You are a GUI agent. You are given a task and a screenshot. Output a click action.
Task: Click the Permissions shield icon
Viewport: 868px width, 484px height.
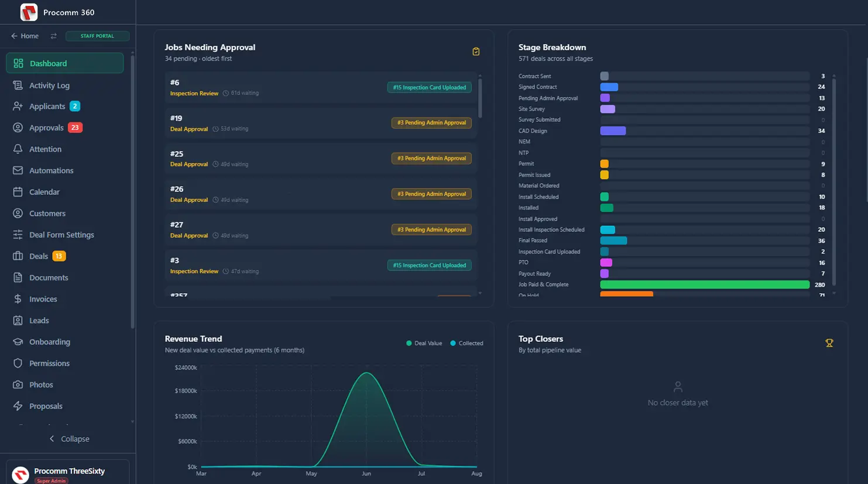coord(18,363)
